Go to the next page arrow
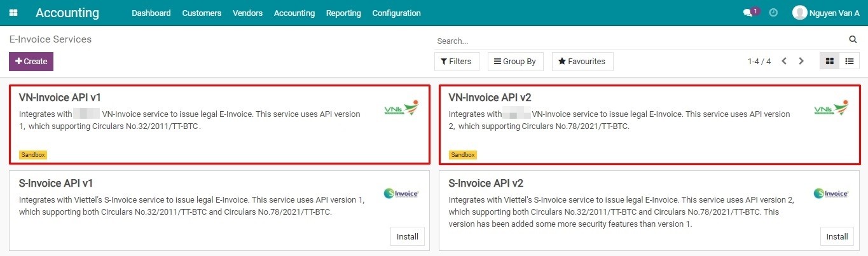This screenshot has height=256, width=868. pos(801,61)
